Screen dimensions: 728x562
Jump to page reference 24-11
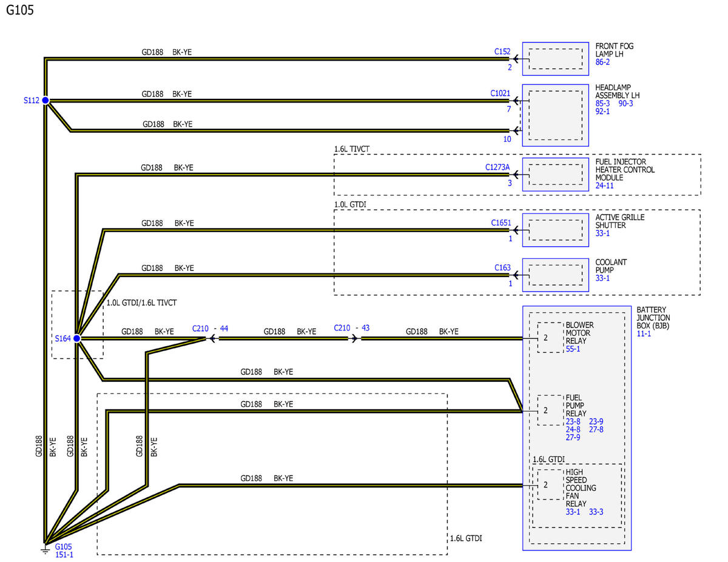point(605,186)
